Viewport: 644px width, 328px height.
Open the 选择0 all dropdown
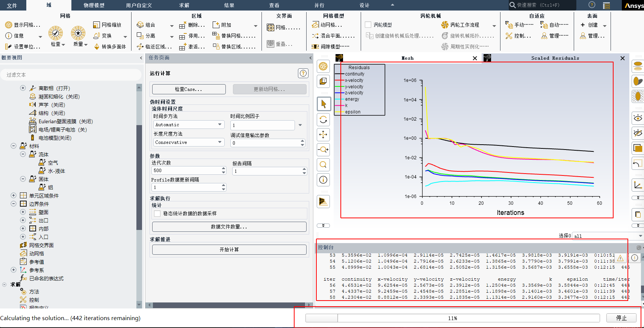[608, 236]
